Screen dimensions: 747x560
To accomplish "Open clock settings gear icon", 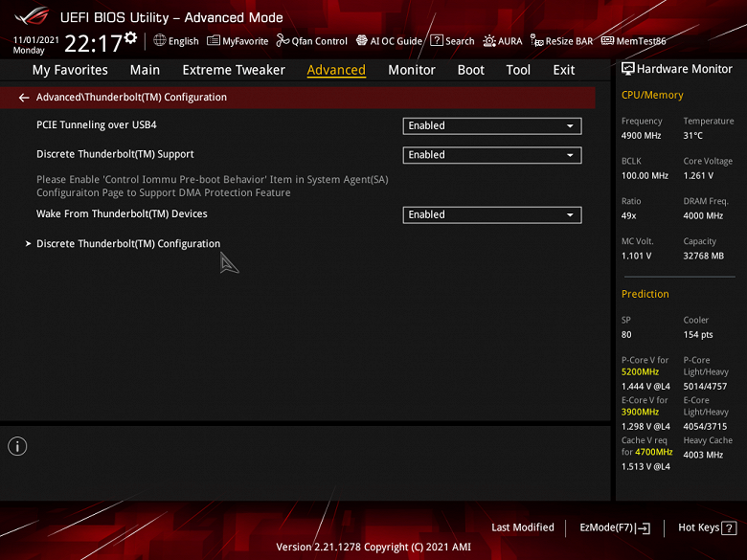I will click(x=130, y=37).
